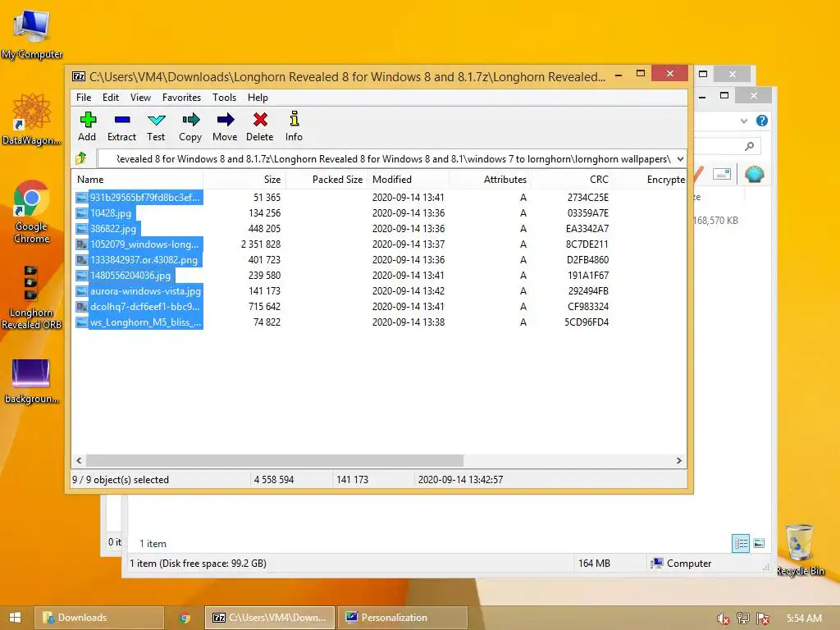Select the DataWagon desktop shortcut

coord(32,119)
